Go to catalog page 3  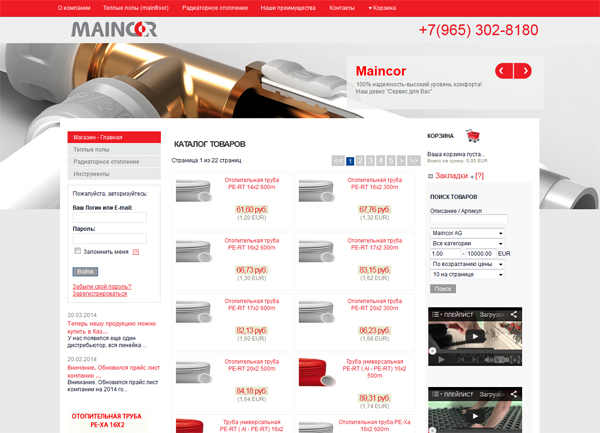(x=370, y=161)
